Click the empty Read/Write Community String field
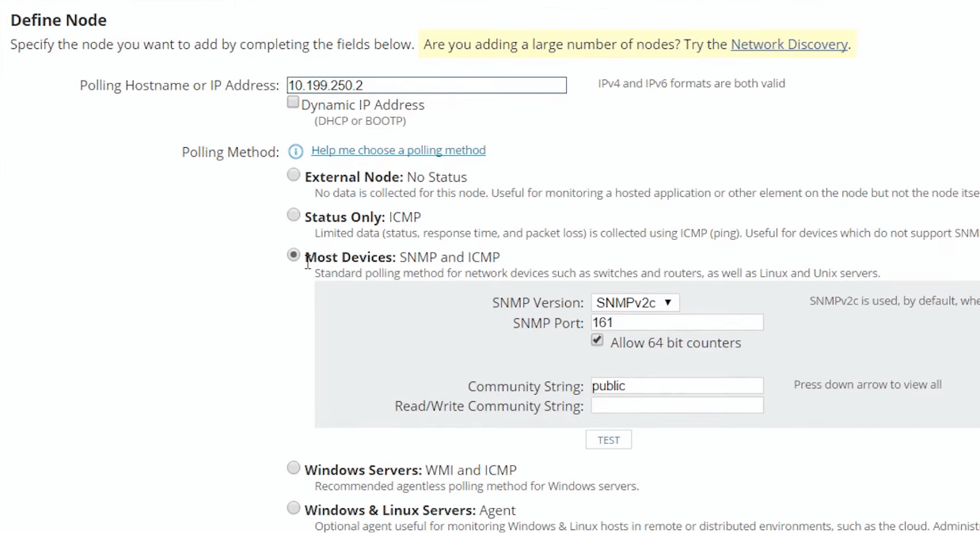The height and width of the screenshot is (542, 980). pyautogui.click(x=677, y=406)
